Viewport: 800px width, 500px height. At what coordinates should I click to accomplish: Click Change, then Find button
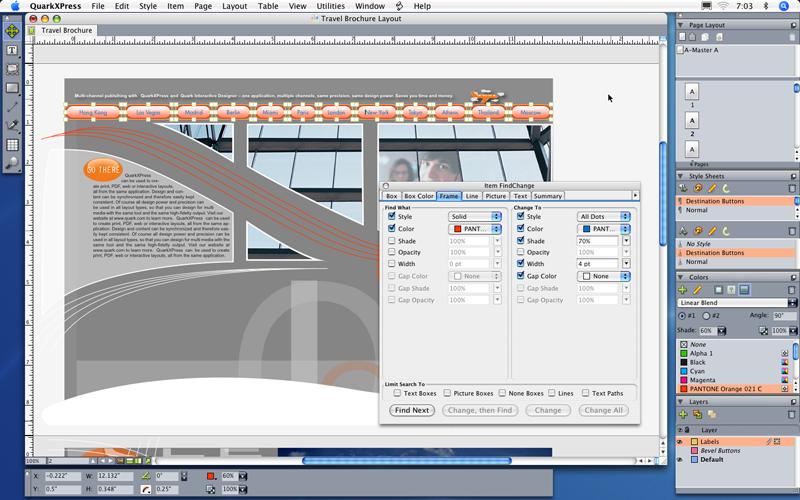click(x=480, y=410)
